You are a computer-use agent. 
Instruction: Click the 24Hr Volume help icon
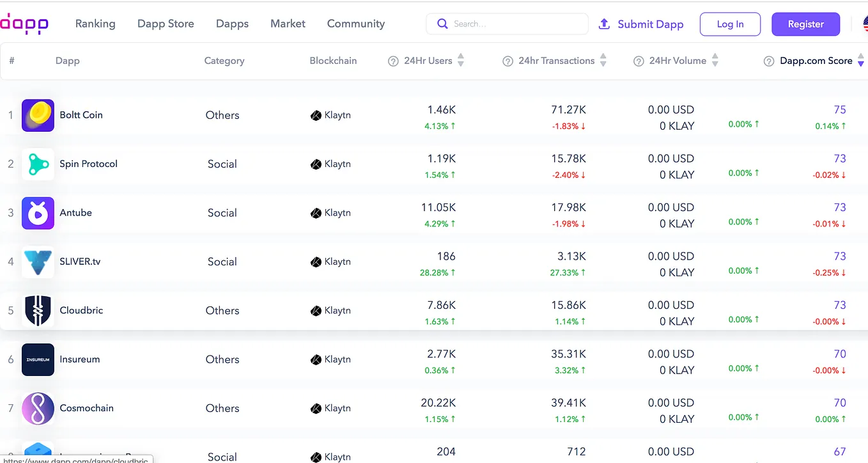(639, 61)
